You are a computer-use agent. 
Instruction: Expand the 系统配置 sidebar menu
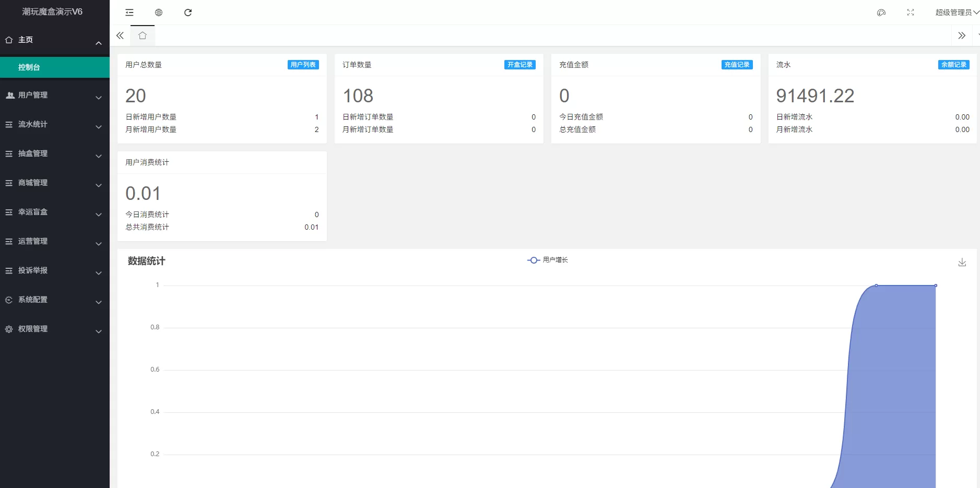tap(54, 300)
